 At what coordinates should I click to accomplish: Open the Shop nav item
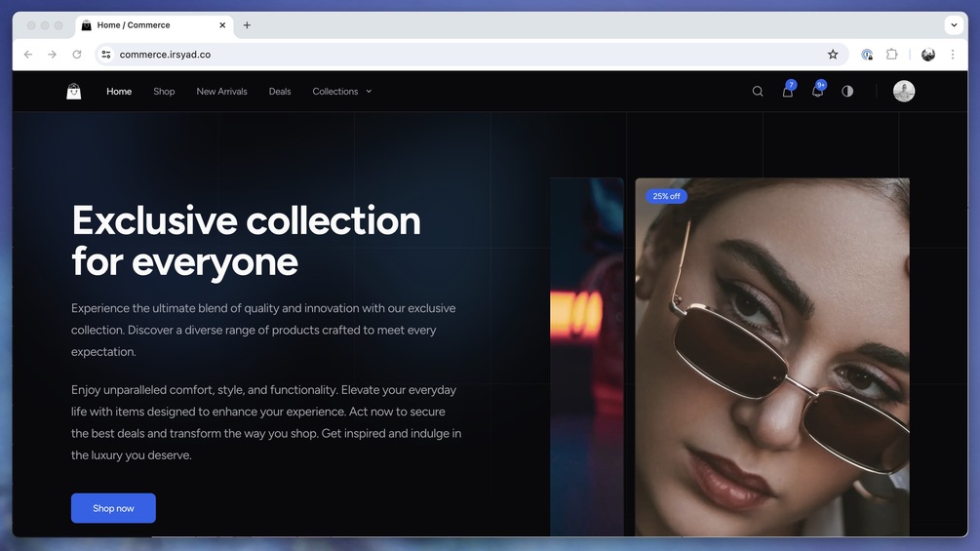pos(164,92)
